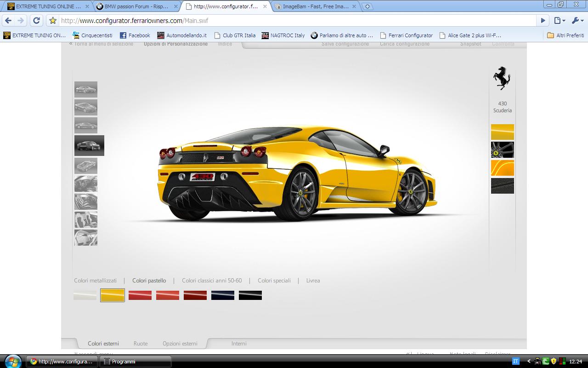
Task: Open the page control menu icon
Action: point(559,21)
